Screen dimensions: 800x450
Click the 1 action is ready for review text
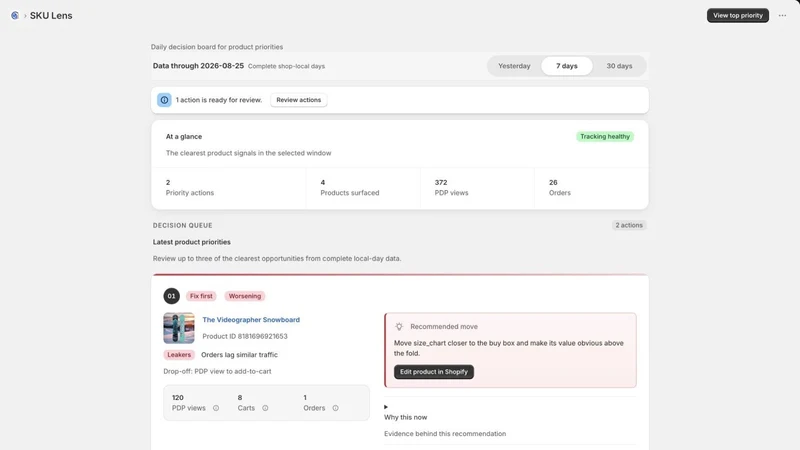point(219,100)
